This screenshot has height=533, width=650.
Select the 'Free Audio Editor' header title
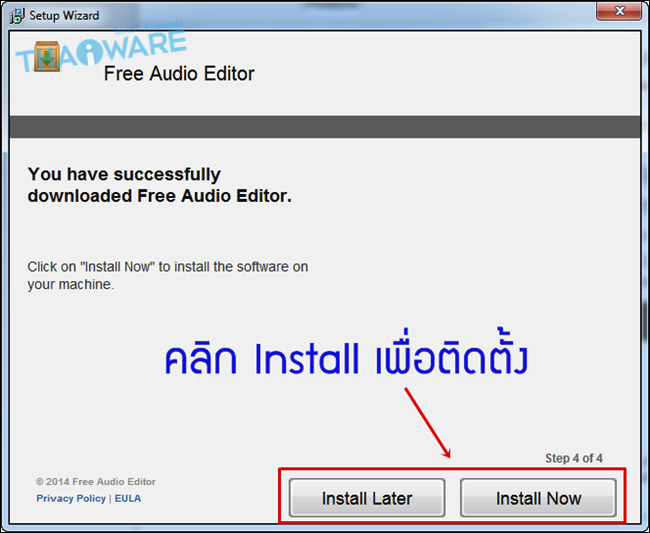click(x=179, y=74)
